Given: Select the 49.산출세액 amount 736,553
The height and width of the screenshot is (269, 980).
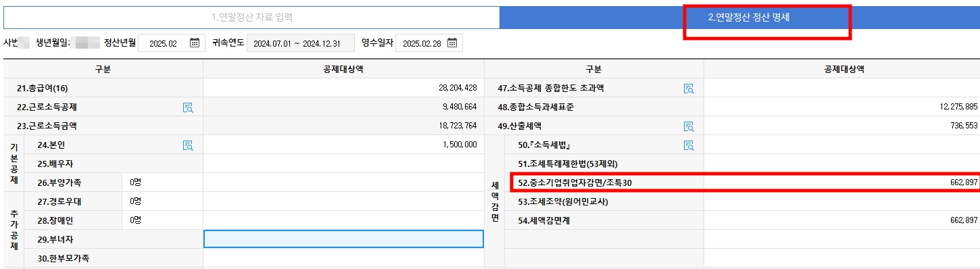Looking at the screenshot, I should pos(963,126).
